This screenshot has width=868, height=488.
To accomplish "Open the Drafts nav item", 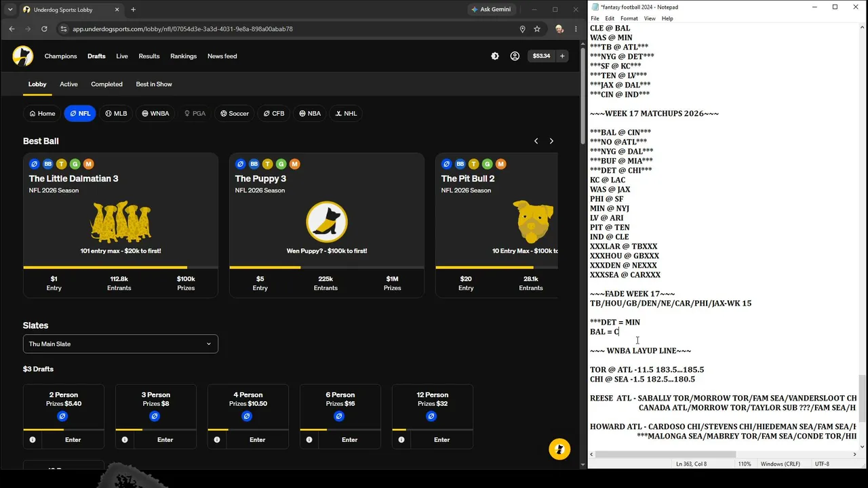I will (x=96, y=56).
